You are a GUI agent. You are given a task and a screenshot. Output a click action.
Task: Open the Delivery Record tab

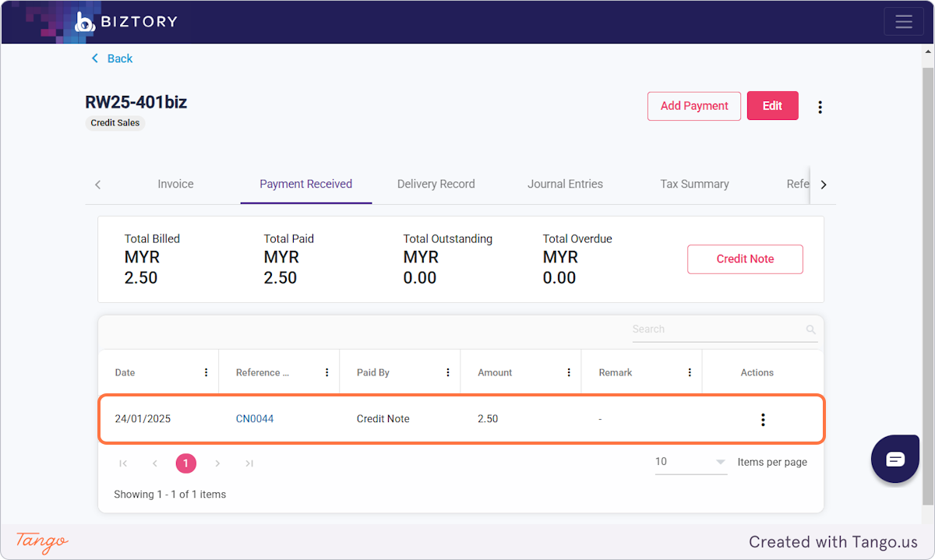[x=436, y=184]
